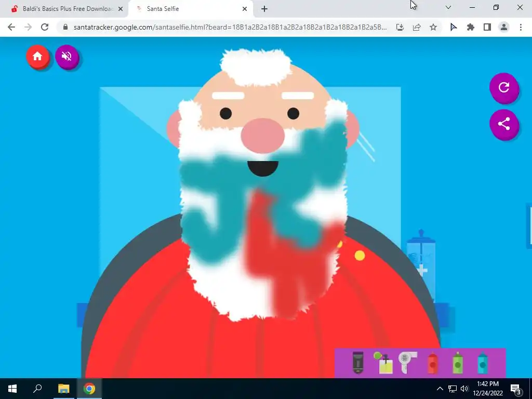532x399 pixels.
Task: Open Chrome's three-dot menu
Action: pos(521,27)
